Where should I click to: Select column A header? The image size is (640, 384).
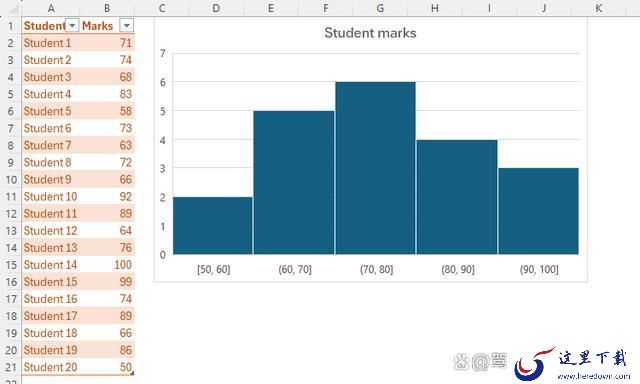(51, 8)
